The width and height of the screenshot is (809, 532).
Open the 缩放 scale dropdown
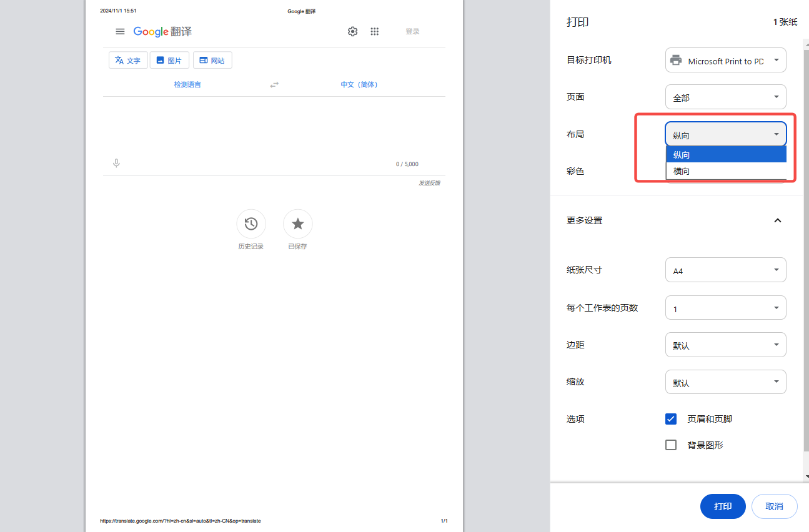(x=726, y=382)
